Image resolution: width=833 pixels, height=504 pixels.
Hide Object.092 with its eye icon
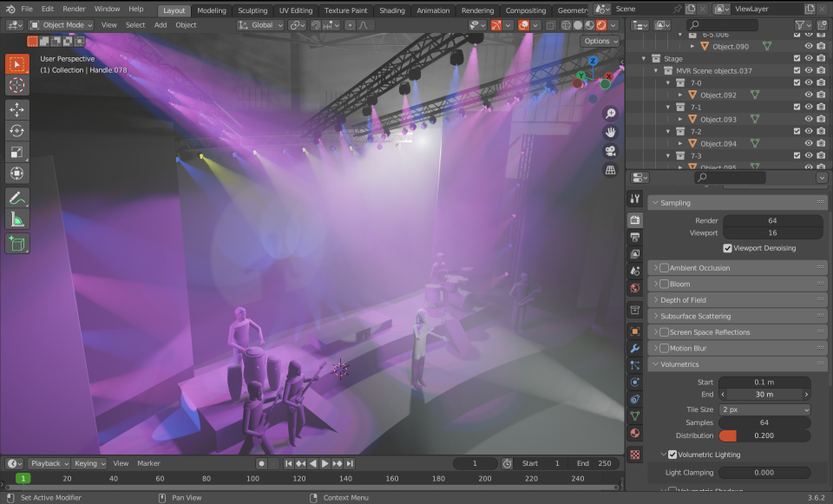point(809,95)
